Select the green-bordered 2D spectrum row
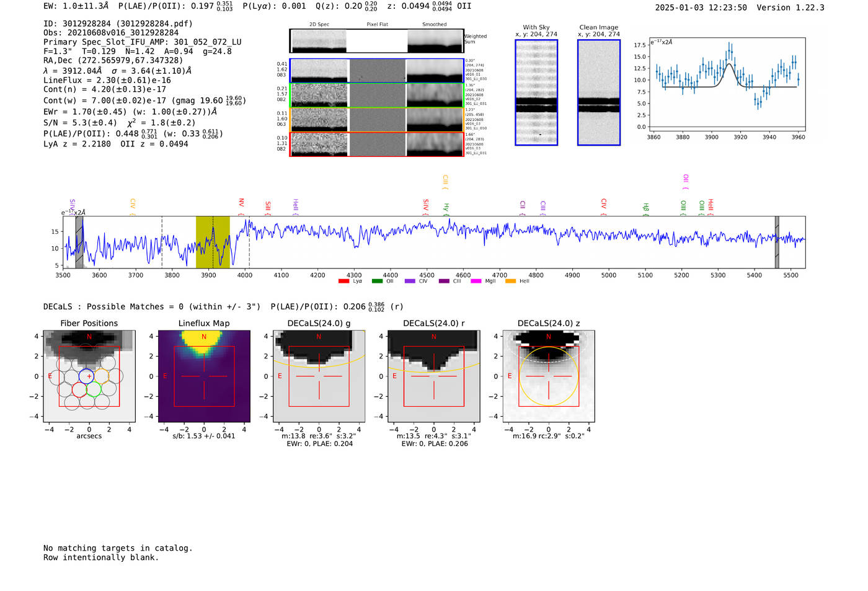This screenshot has width=868, height=591. 377,95
